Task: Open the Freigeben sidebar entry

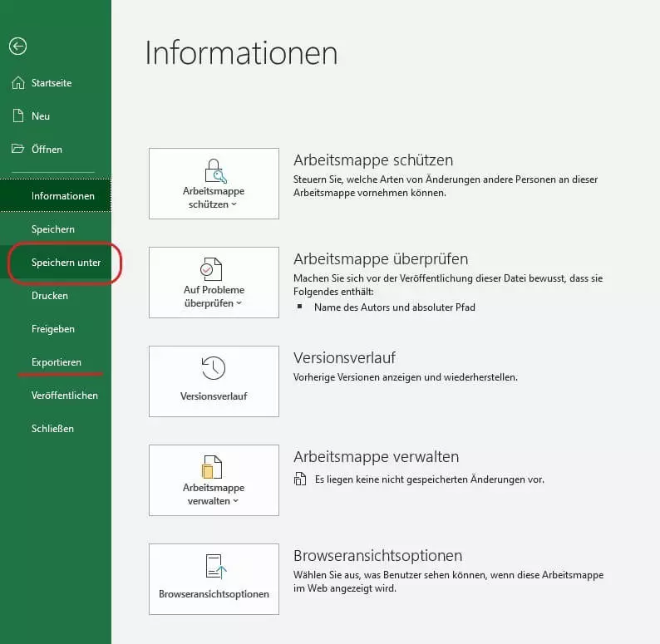Action: click(x=53, y=329)
